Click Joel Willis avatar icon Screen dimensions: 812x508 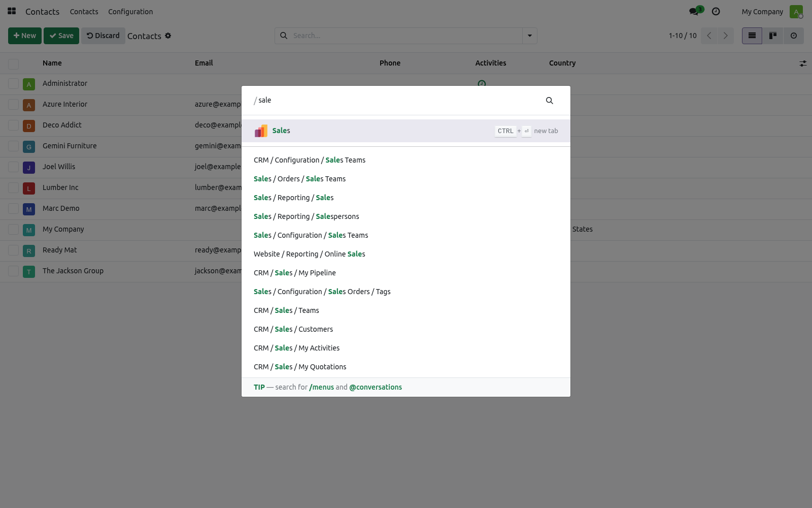click(x=29, y=168)
